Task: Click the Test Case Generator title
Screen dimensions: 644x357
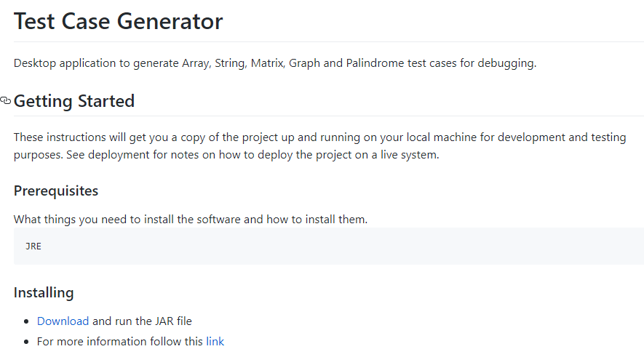Action: 118,21
